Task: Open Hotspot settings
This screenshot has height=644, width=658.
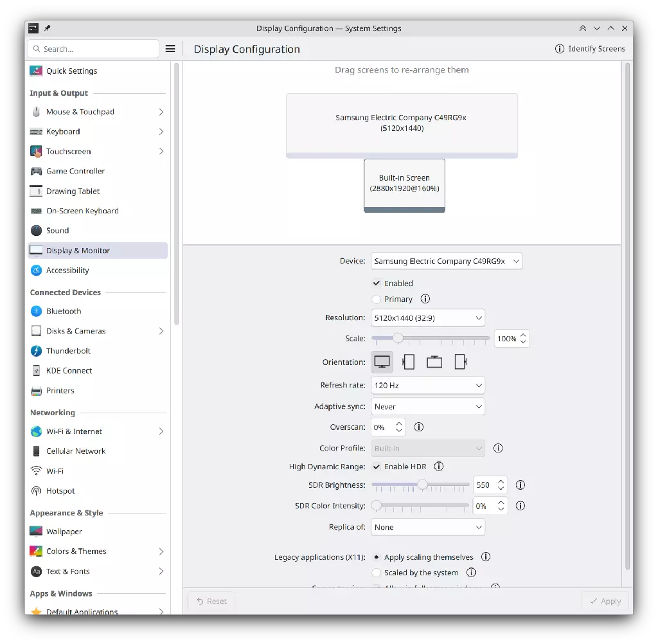Action: pyautogui.click(x=98, y=491)
